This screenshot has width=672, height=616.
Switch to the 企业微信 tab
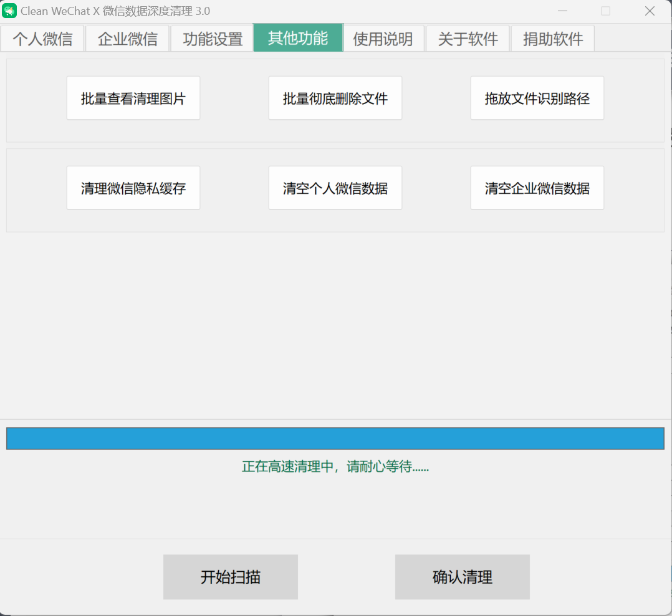[127, 39]
